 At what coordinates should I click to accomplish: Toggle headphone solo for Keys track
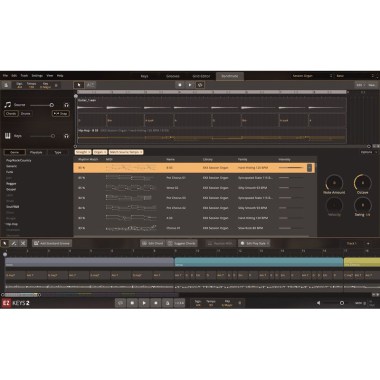pyautogui.click(x=66, y=136)
